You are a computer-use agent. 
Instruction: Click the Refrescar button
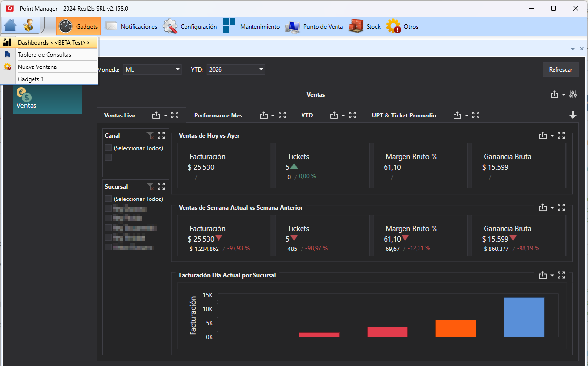point(561,70)
